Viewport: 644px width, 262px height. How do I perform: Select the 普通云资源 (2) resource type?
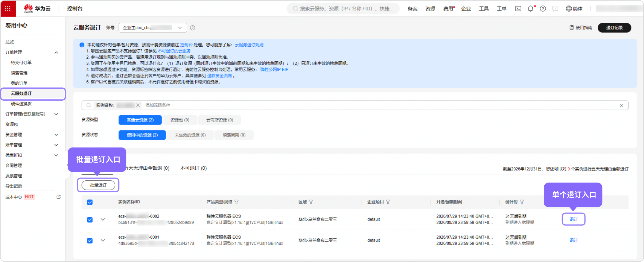pyautogui.click(x=140, y=120)
